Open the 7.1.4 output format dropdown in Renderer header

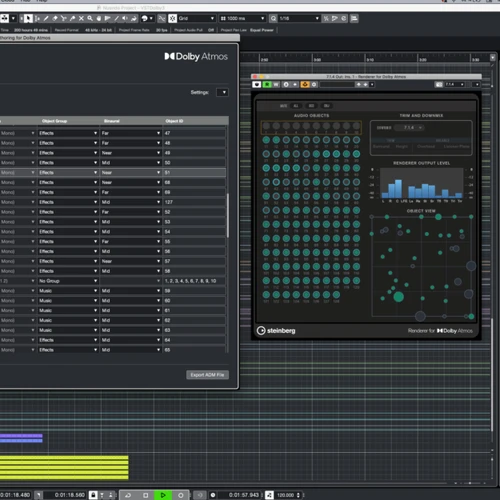click(x=455, y=85)
